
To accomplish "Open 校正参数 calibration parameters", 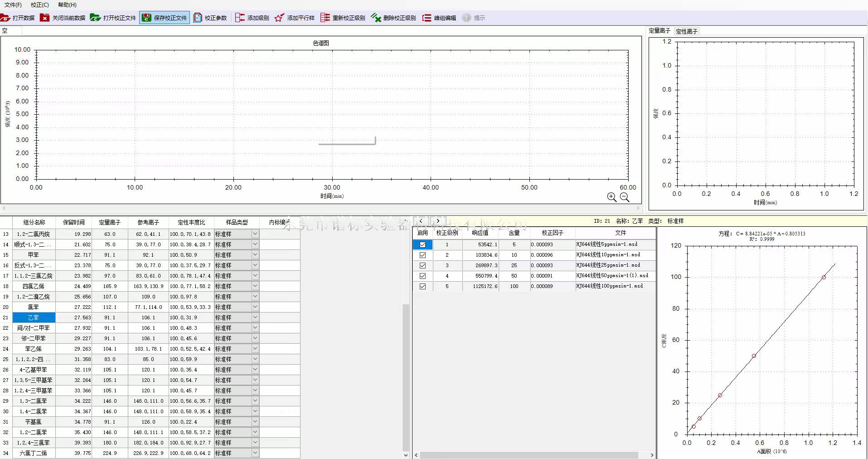I will 210,18.
